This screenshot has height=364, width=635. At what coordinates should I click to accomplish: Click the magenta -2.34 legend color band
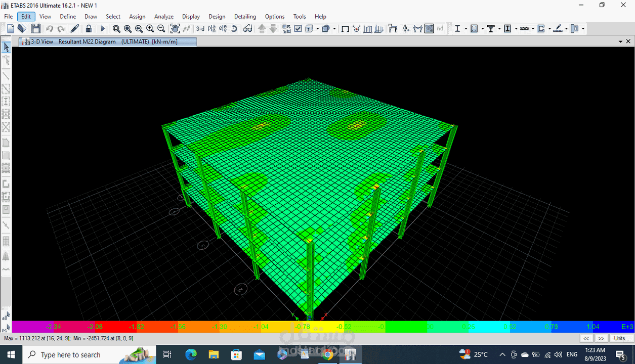coord(33,327)
